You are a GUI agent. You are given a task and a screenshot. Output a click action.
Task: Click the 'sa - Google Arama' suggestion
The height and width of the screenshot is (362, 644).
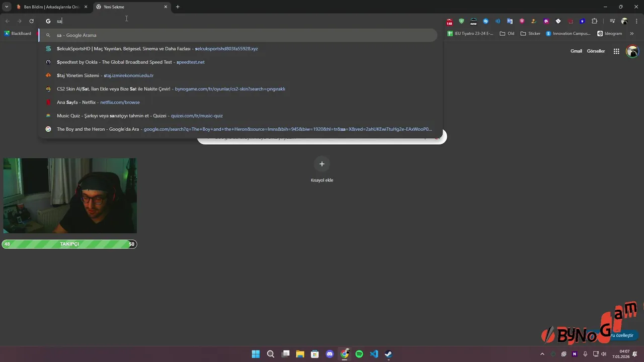238,35
